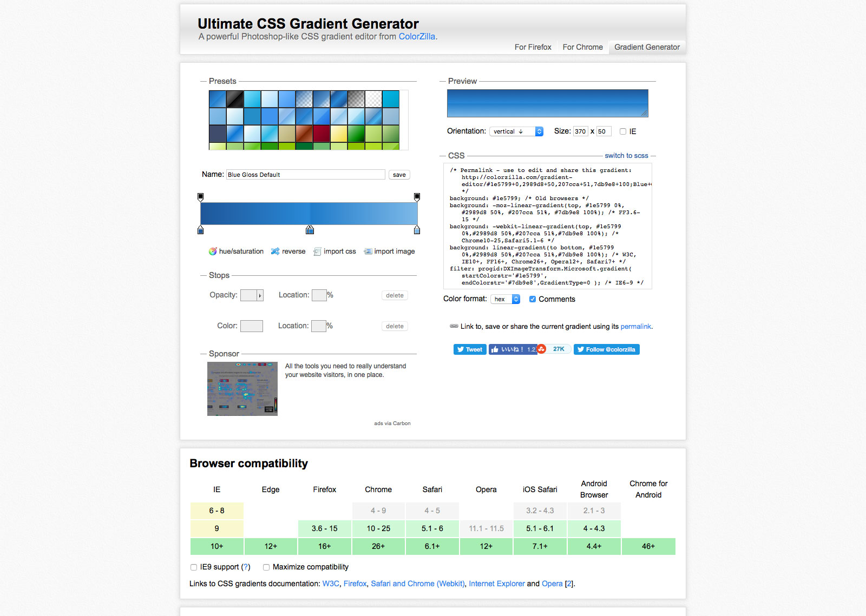Click the import image icon
Viewport: 866px width, 616px height.
[368, 251]
